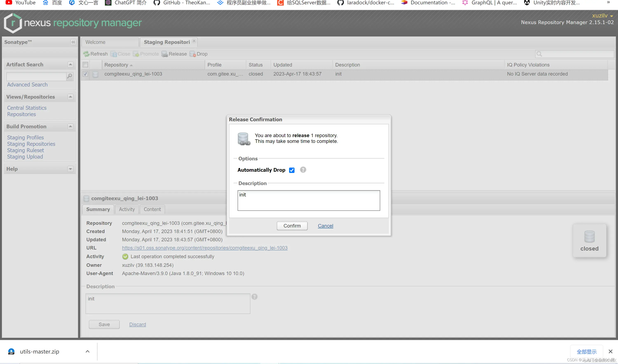Expand the Help panel

pos(70,169)
